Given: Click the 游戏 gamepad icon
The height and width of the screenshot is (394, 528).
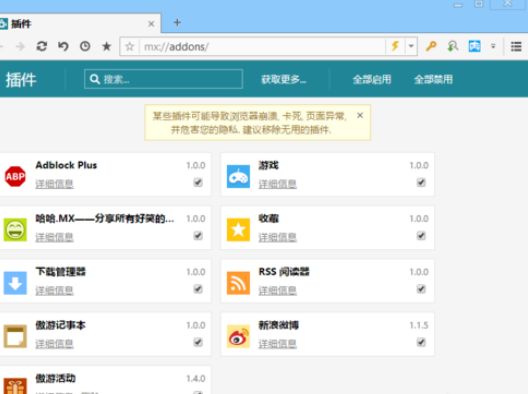Looking at the screenshot, I should 238,176.
